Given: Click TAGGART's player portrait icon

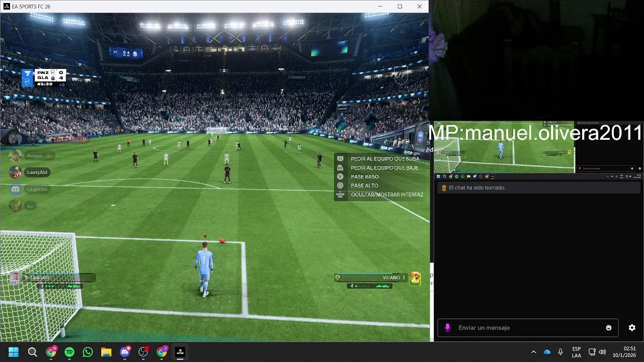Looking at the screenshot, I should pos(15,278).
